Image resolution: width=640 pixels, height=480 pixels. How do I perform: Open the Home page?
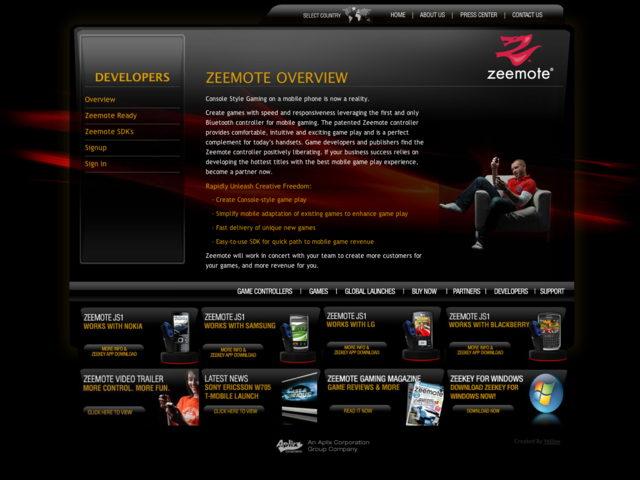coord(398,15)
